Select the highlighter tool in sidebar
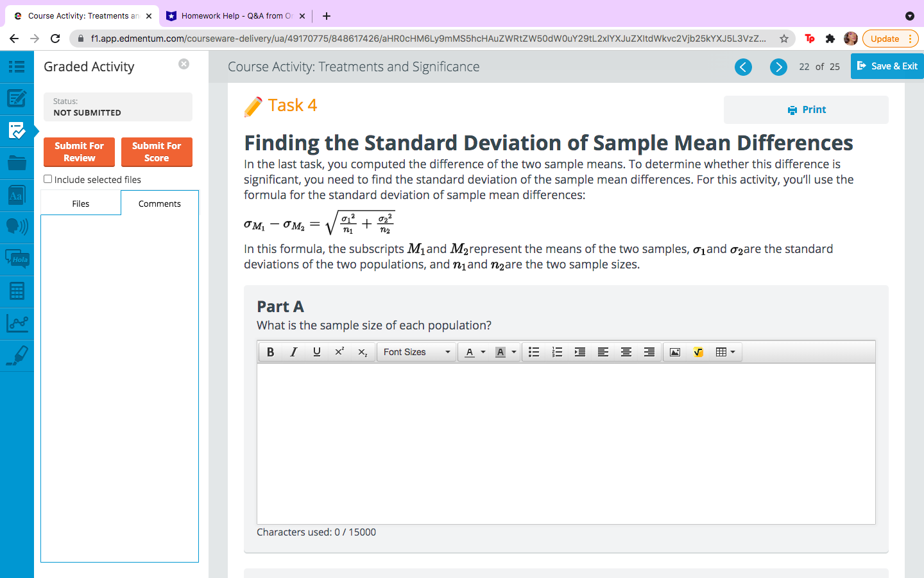 (17, 355)
